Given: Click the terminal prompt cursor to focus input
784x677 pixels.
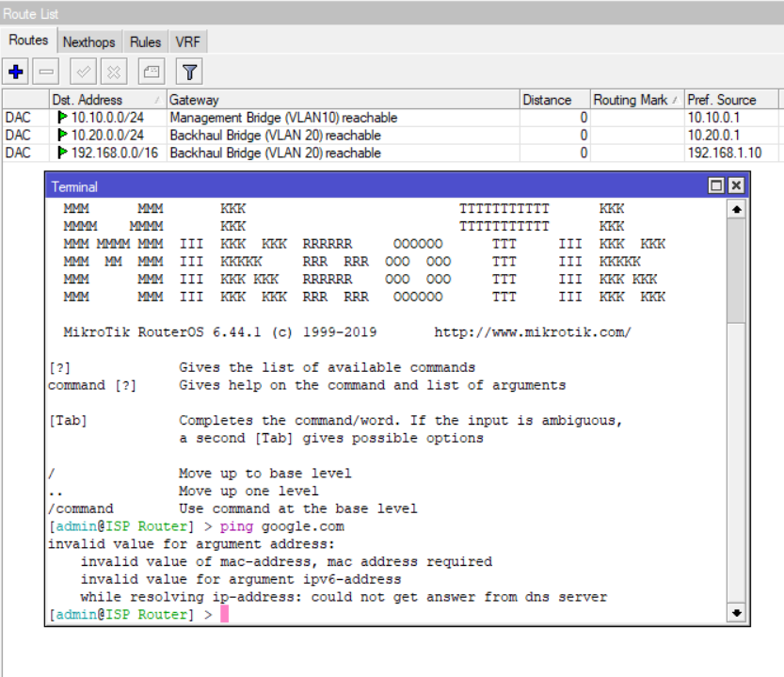Looking at the screenshot, I should click(225, 614).
